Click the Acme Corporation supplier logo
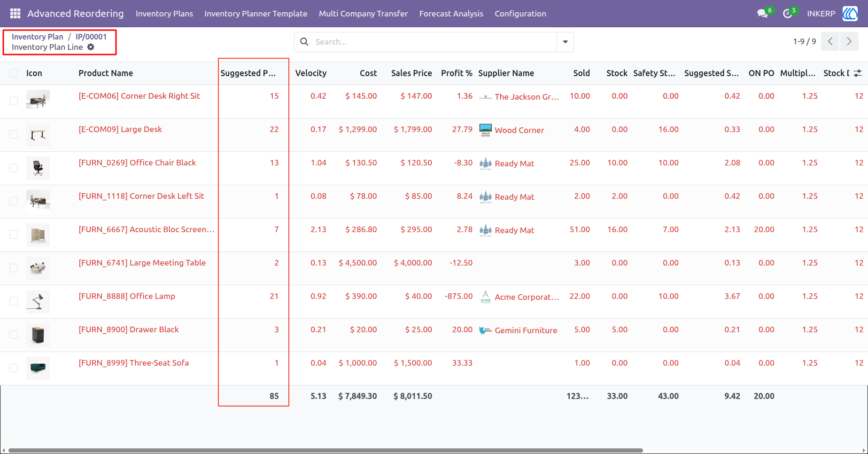This screenshot has width=868, height=454. (x=486, y=297)
